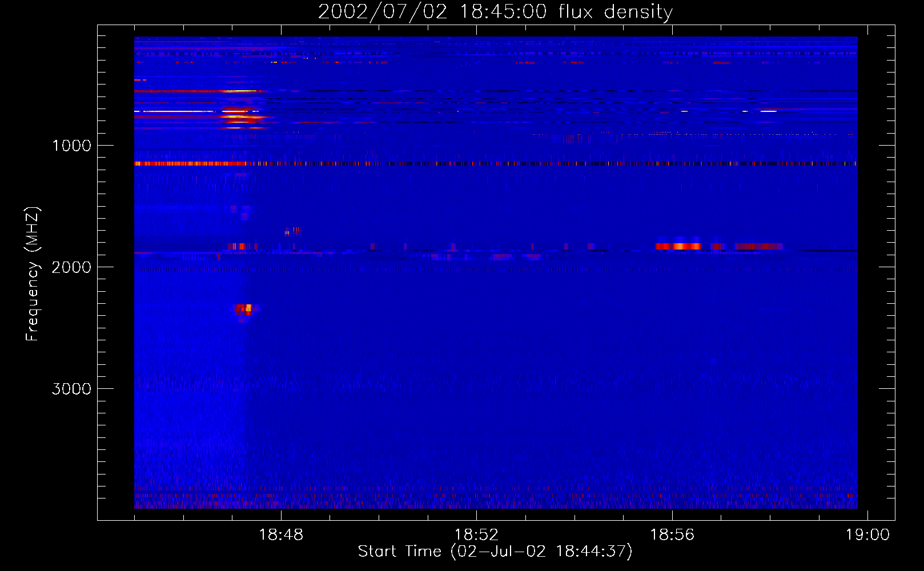Click the plot title '2002/07/02 18:45:00 flux density'

495,12
